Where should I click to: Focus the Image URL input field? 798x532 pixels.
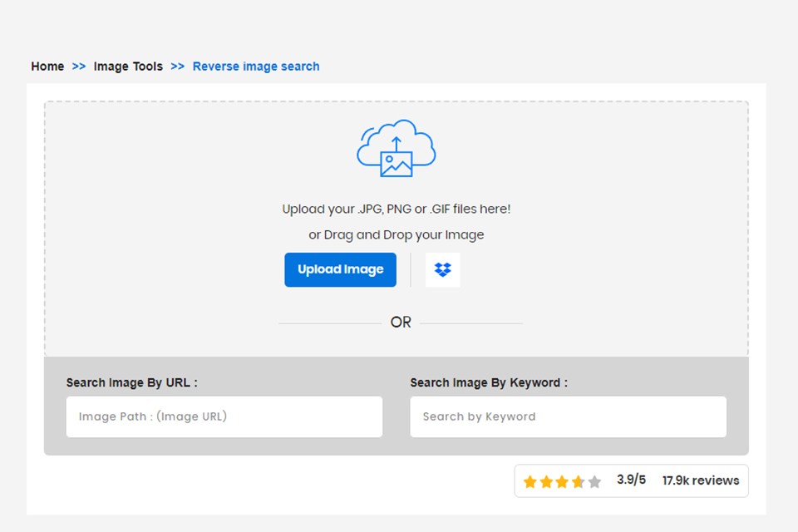click(224, 417)
